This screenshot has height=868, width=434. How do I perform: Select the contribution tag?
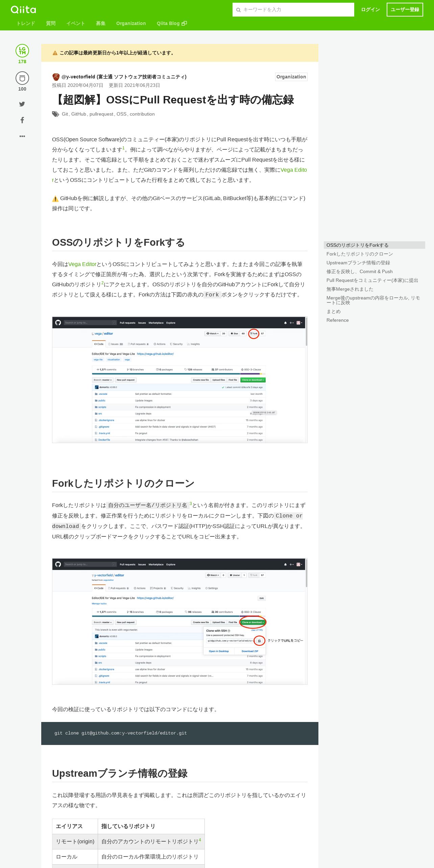coord(142,114)
